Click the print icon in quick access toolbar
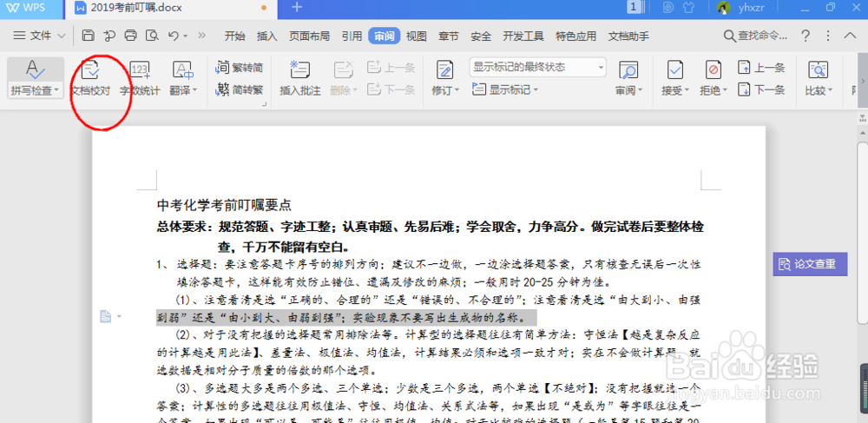This screenshot has height=423, width=868. tap(131, 36)
